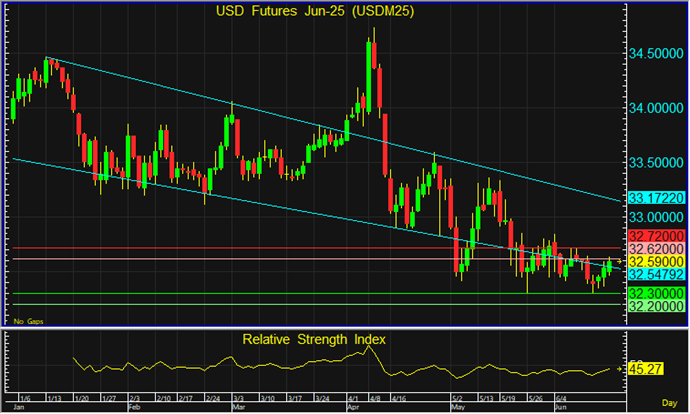Click the 2/24 date on the time axis
690x414 pixels.
click(x=213, y=399)
